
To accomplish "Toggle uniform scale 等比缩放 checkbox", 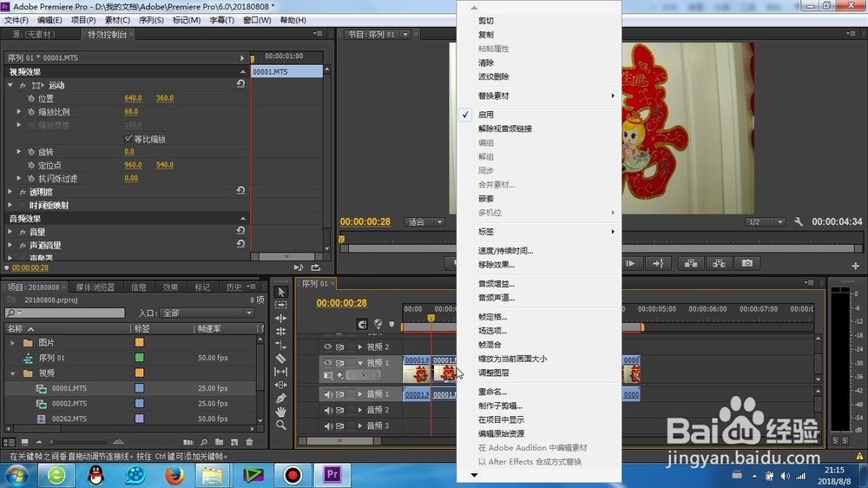I will (x=128, y=138).
